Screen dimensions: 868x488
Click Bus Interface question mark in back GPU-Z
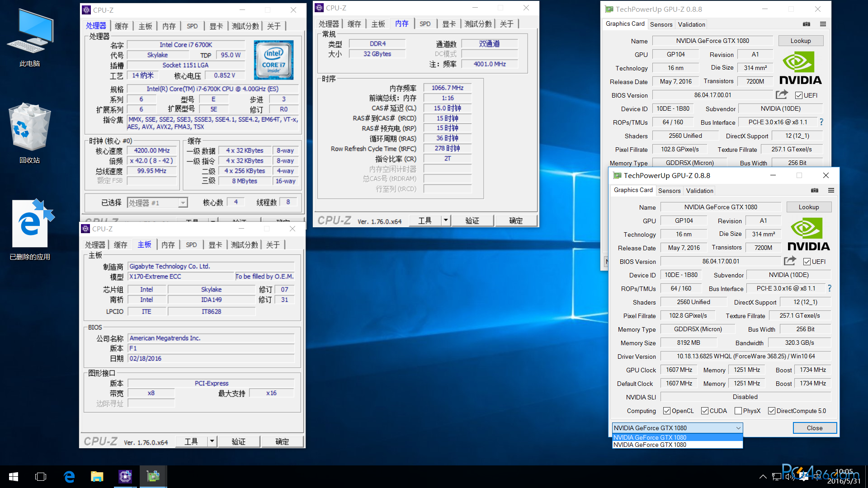[821, 122]
